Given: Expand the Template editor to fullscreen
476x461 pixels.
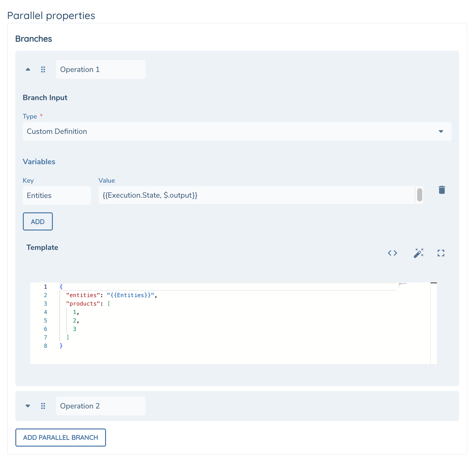Looking at the screenshot, I should (441, 253).
